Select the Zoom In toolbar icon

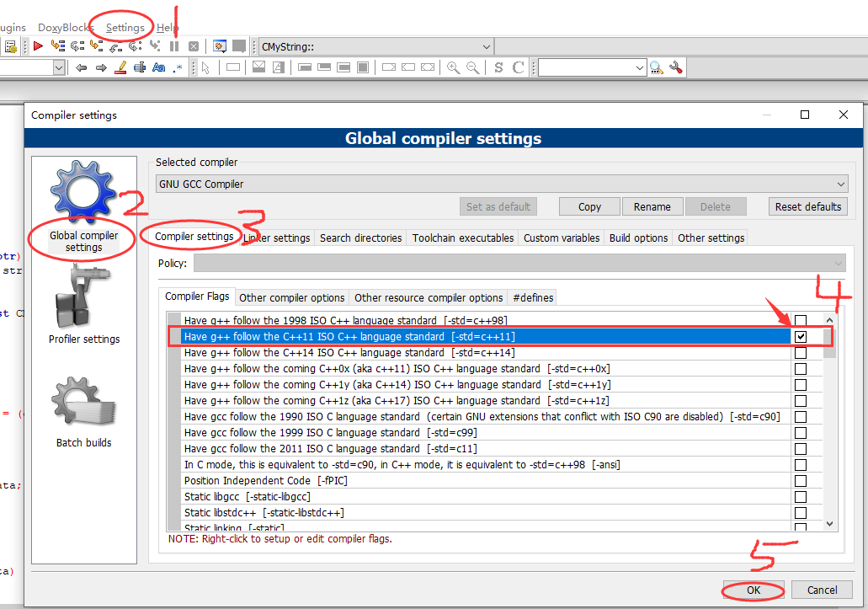pos(454,67)
